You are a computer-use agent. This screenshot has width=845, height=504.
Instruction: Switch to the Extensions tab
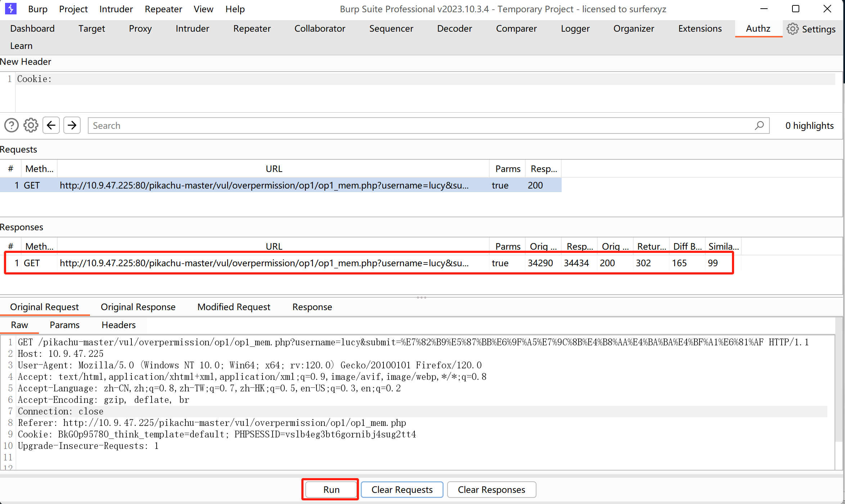click(700, 28)
